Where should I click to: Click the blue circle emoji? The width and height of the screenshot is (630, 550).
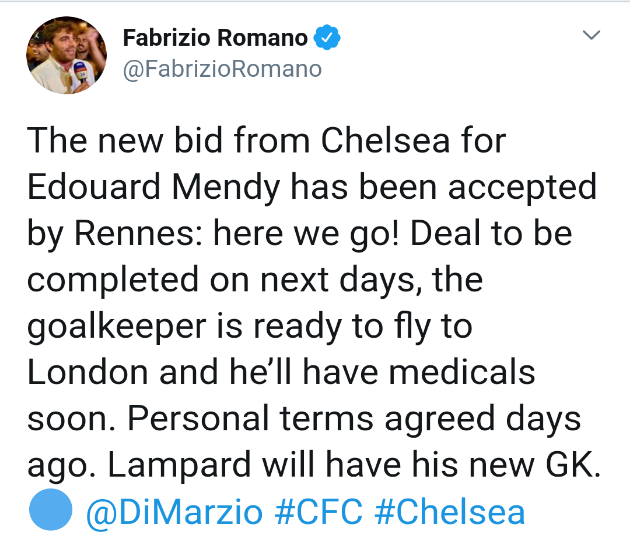(50, 511)
